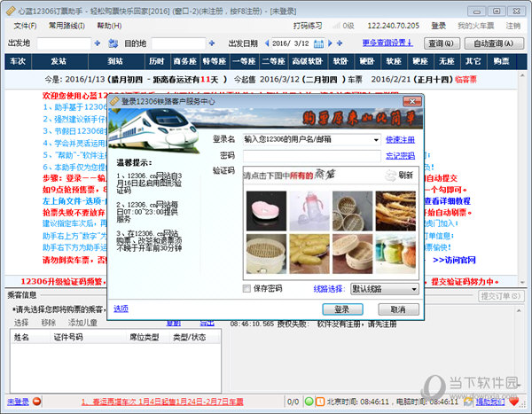Image resolution: width=532 pixels, height=414 pixels.
Task: Click the orange clock icon in status bar
Action: point(320,402)
